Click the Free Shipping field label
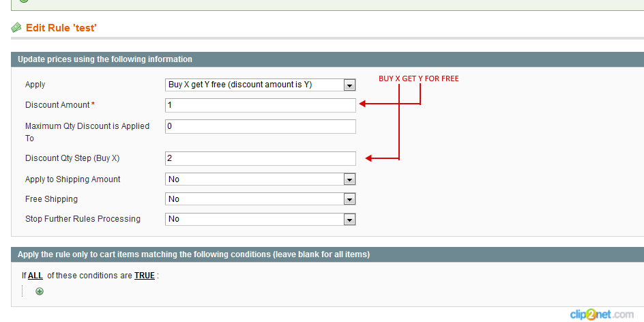The height and width of the screenshot is (322, 644). point(51,199)
